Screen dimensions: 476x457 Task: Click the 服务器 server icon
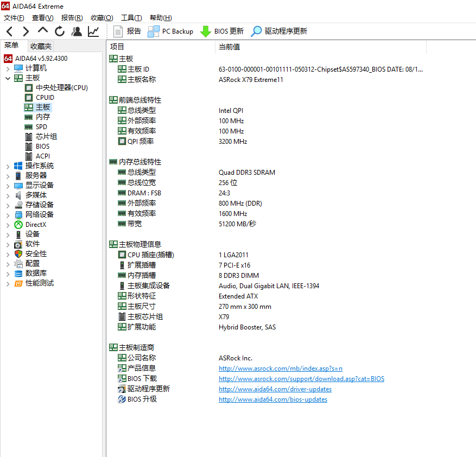click(18, 175)
